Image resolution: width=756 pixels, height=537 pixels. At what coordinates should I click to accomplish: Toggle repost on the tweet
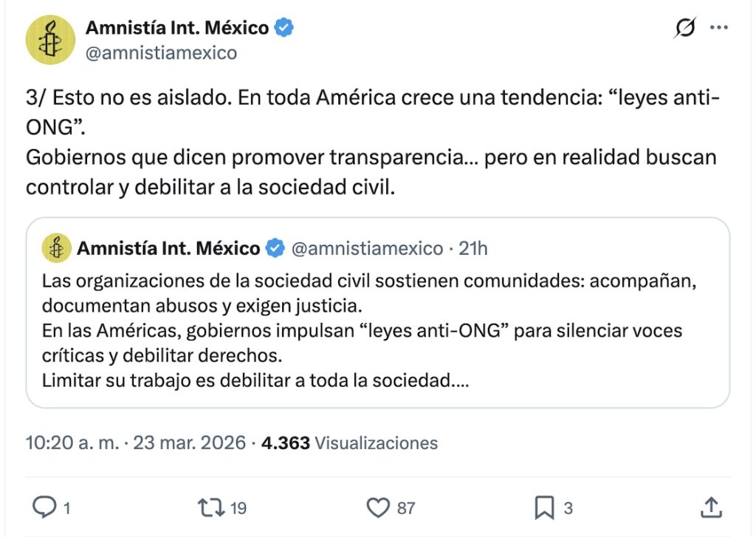tap(209, 507)
